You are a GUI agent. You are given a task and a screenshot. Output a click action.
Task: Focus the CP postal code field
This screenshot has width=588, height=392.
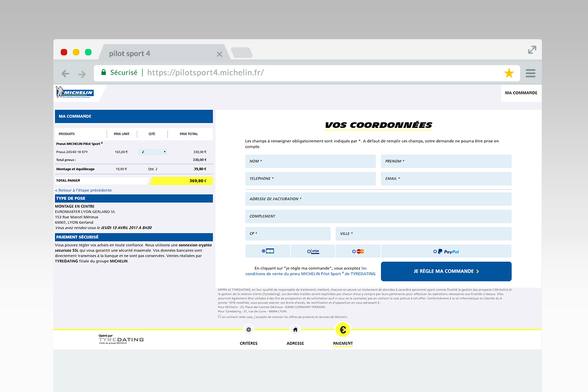coord(288,234)
